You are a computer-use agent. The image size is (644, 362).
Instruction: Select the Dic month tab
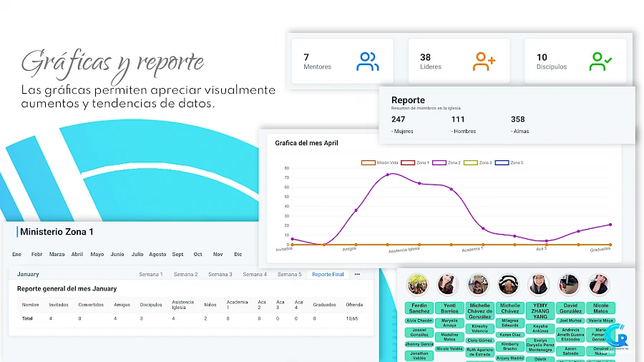point(238,255)
